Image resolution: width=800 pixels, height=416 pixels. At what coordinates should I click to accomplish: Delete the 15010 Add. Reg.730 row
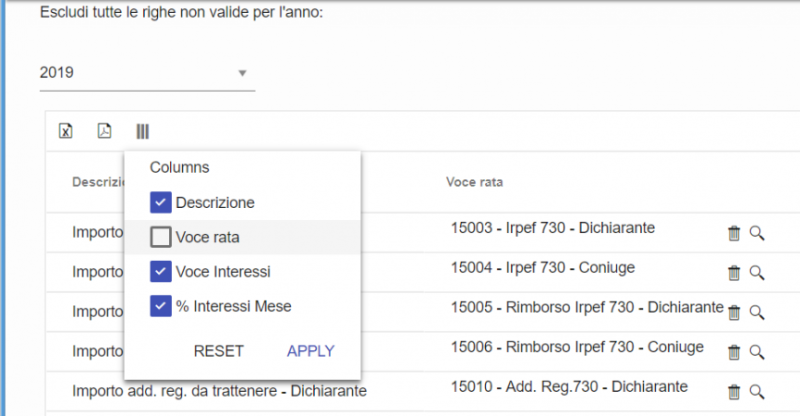click(x=734, y=391)
